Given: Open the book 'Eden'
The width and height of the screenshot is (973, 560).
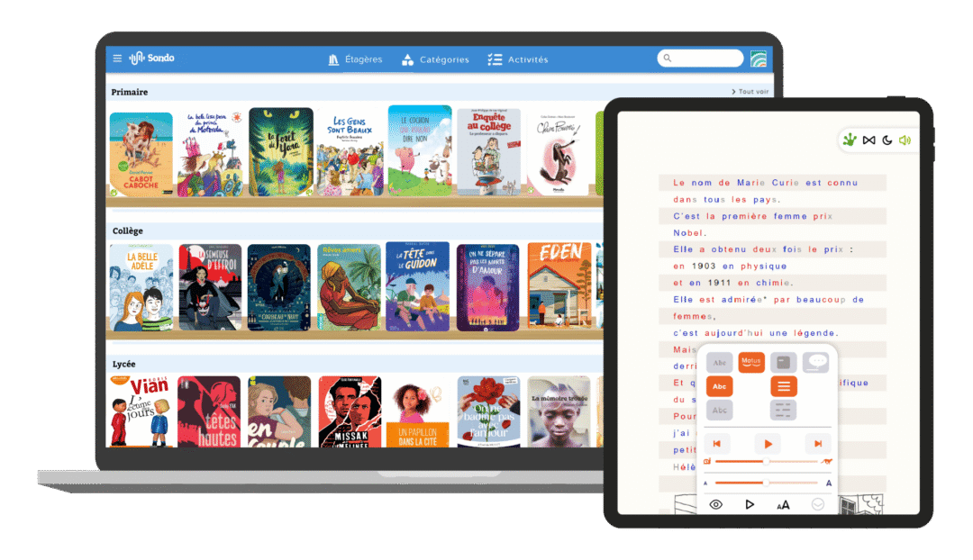Looking at the screenshot, I should coord(559,285).
